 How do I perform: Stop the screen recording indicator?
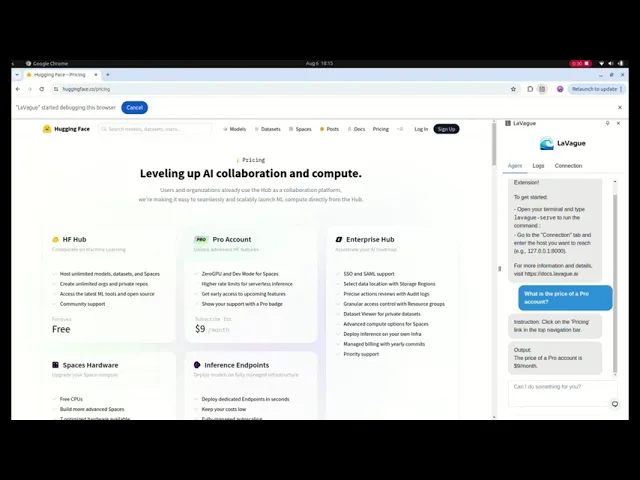tap(580, 64)
